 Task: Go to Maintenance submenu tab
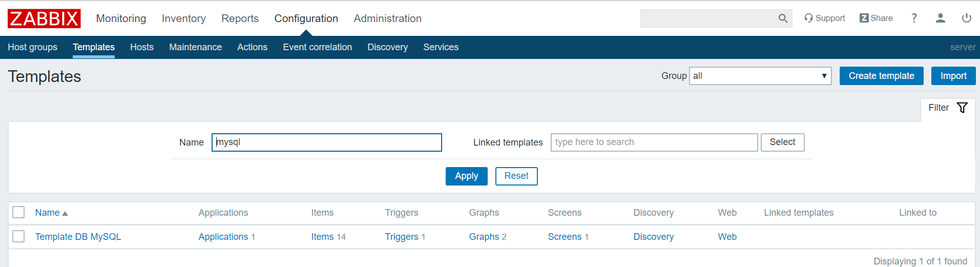(x=195, y=47)
